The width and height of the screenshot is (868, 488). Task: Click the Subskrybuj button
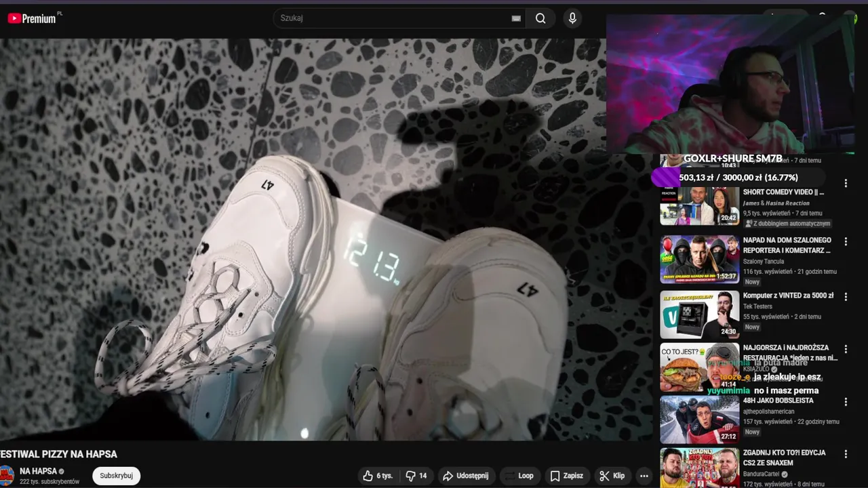click(x=116, y=476)
